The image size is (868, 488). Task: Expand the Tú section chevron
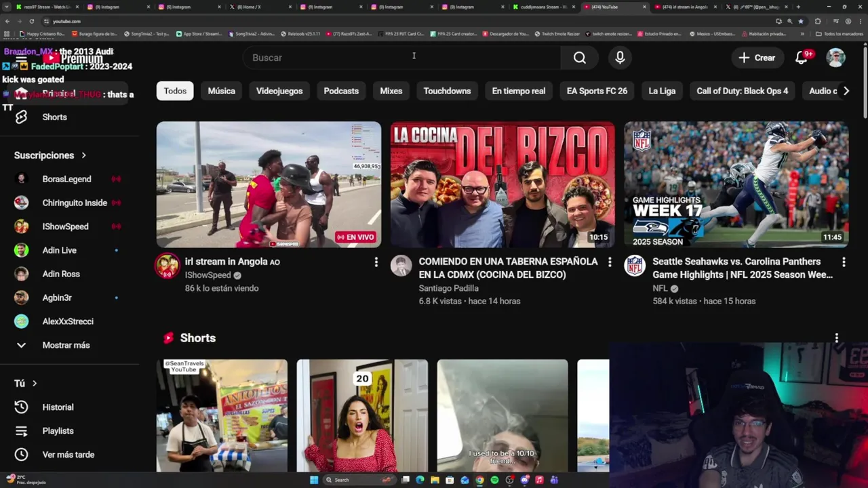pyautogui.click(x=35, y=384)
